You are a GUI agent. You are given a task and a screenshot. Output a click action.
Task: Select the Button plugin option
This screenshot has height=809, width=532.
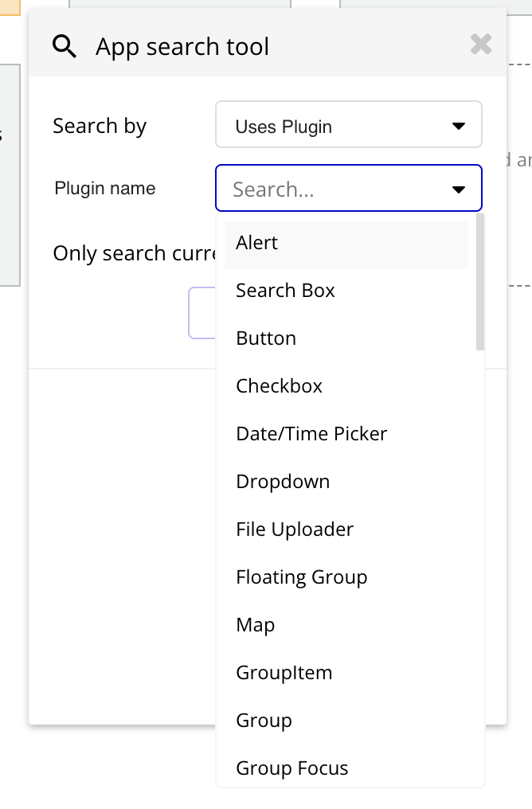point(266,338)
